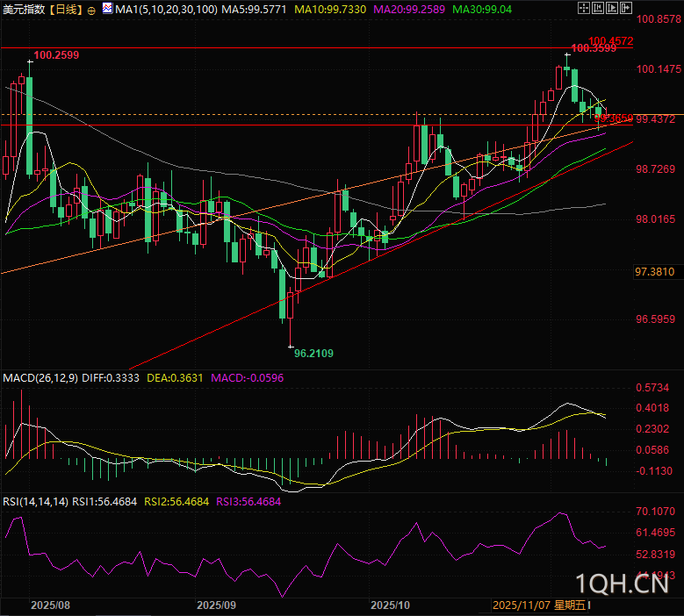Click the MACD(26,12,9) indicator label

[x=40, y=378]
